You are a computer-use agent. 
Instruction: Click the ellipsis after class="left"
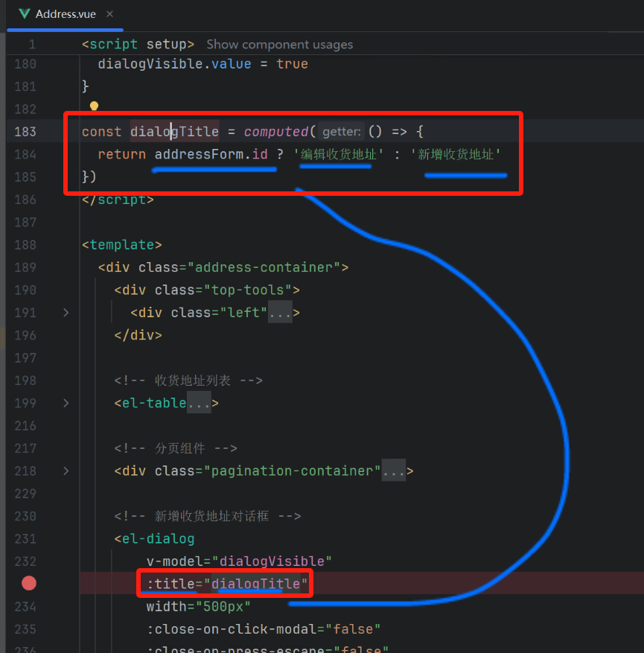tap(280, 313)
